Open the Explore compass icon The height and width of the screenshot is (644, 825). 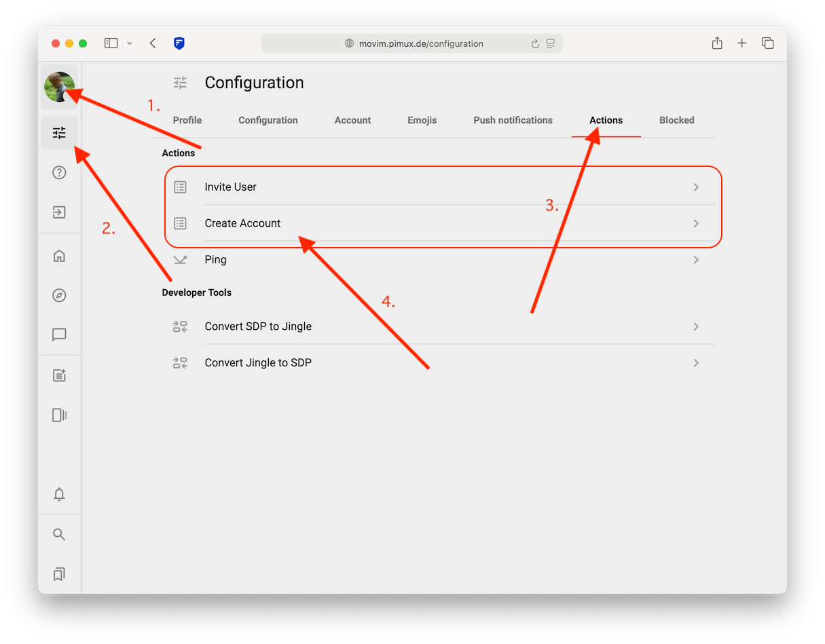tap(59, 295)
